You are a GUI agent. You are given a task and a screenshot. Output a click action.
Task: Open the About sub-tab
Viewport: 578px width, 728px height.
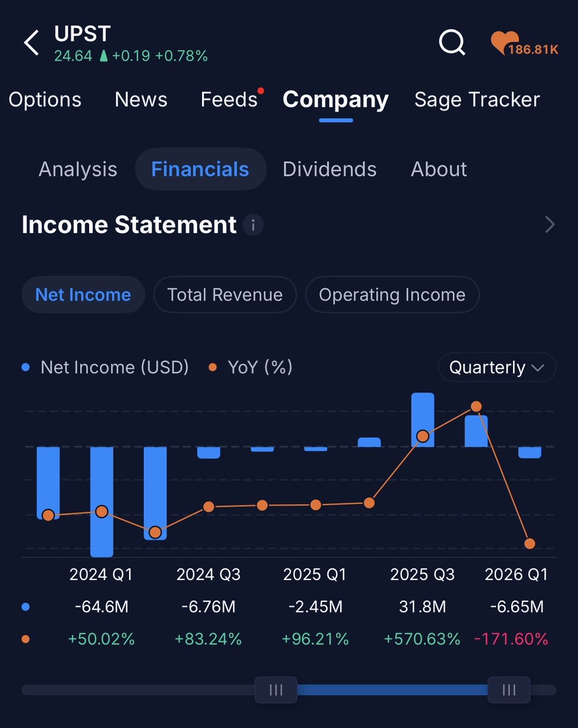pyautogui.click(x=439, y=169)
